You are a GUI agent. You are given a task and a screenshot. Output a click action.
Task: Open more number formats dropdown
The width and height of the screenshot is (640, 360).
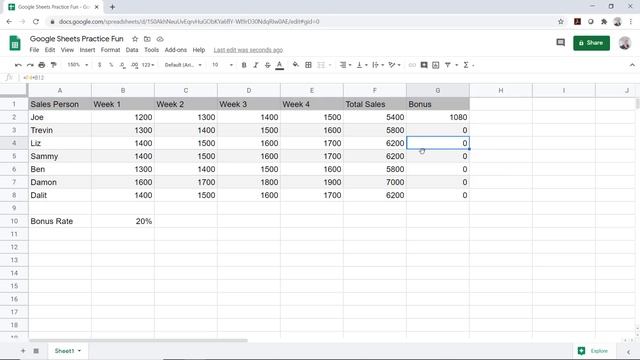pyautogui.click(x=148, y=65)
